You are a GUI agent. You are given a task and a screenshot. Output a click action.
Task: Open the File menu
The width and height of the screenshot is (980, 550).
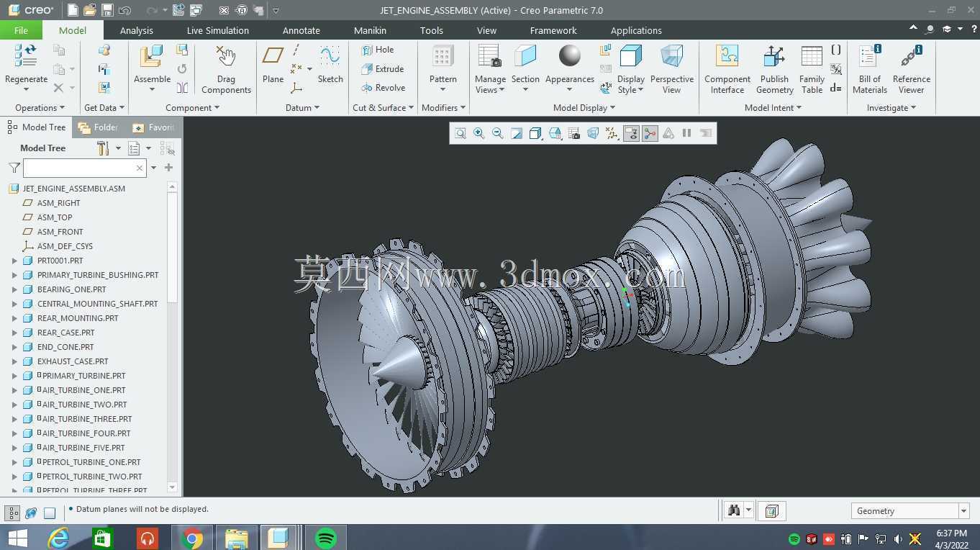[x=21, y=30]
